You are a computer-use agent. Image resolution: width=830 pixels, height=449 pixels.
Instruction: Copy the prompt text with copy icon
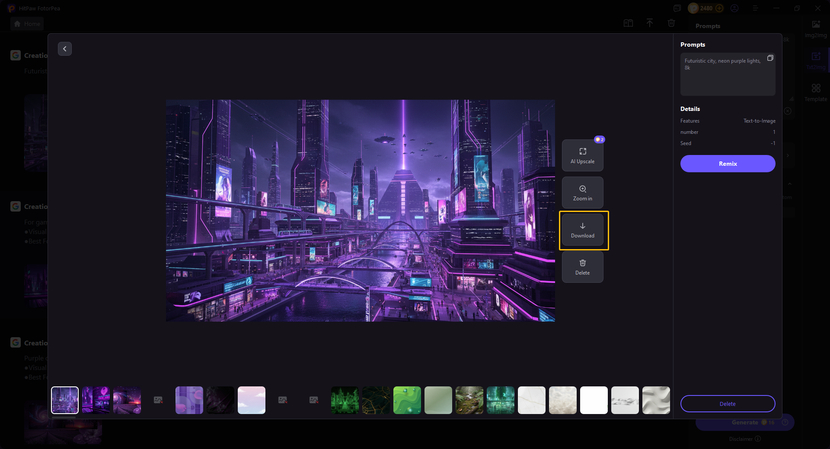pos(770,59)
